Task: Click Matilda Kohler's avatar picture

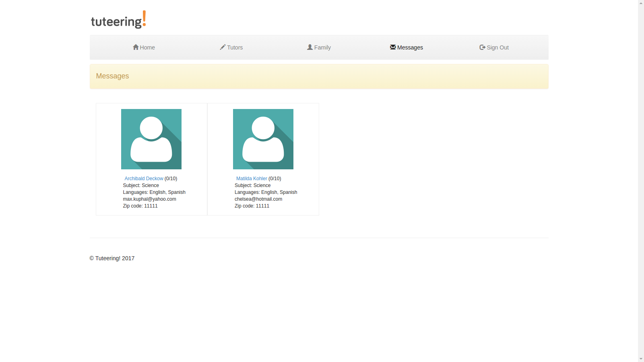Action: point(263,139)
